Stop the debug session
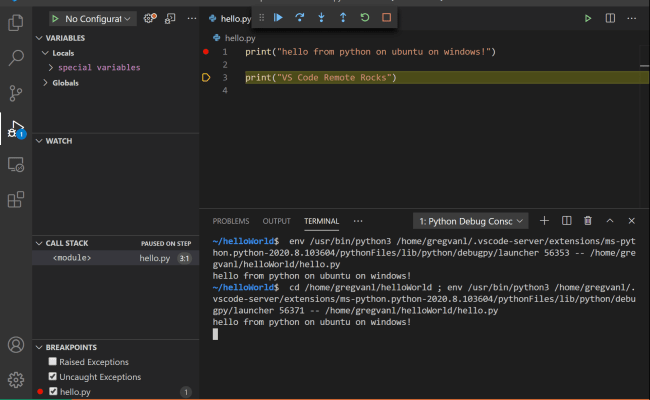Image resolution: width=650 pixels, height=400 pixels. coord(386,17)
